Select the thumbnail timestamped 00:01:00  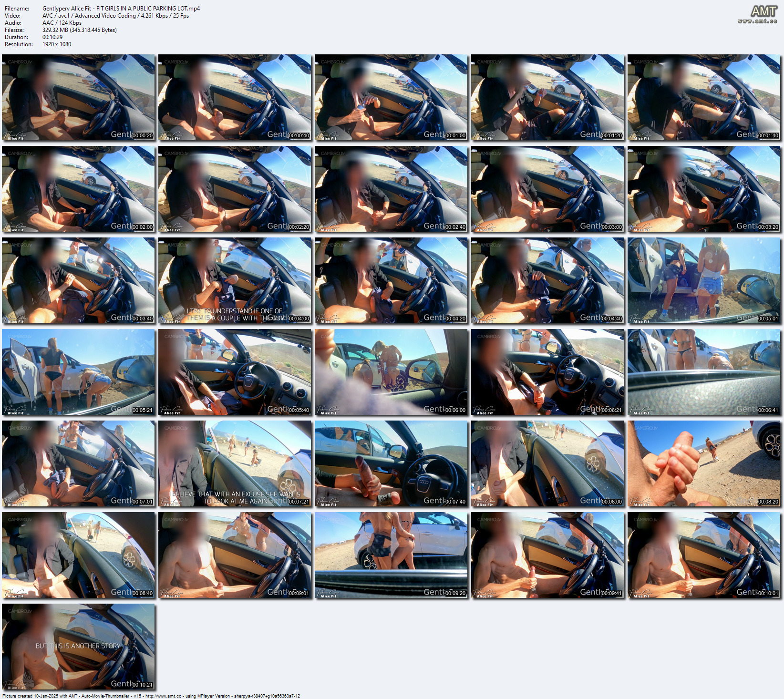(x=391, y=97)
